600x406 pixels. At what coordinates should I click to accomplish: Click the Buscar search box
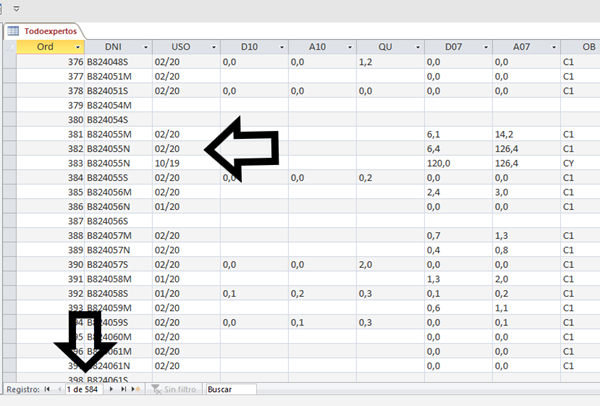(231, 390)
